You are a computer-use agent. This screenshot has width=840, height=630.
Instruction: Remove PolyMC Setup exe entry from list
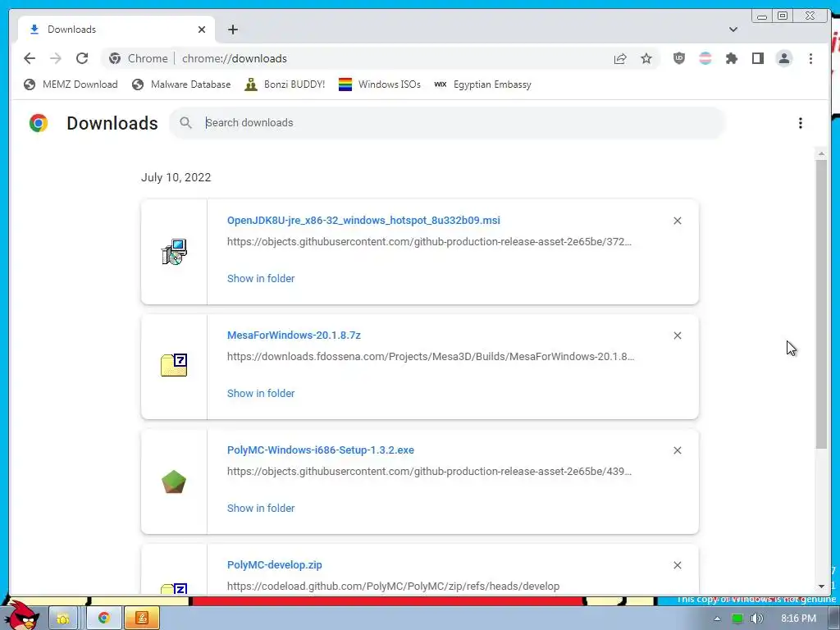click(x=677, y=450)
